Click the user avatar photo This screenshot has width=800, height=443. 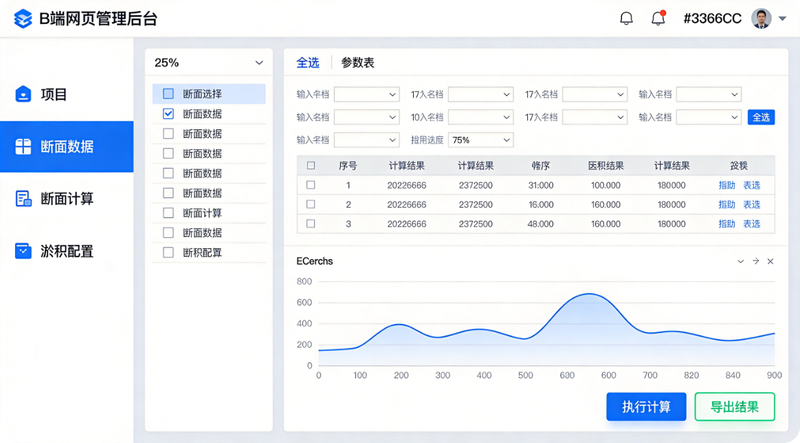coord(761,19)
